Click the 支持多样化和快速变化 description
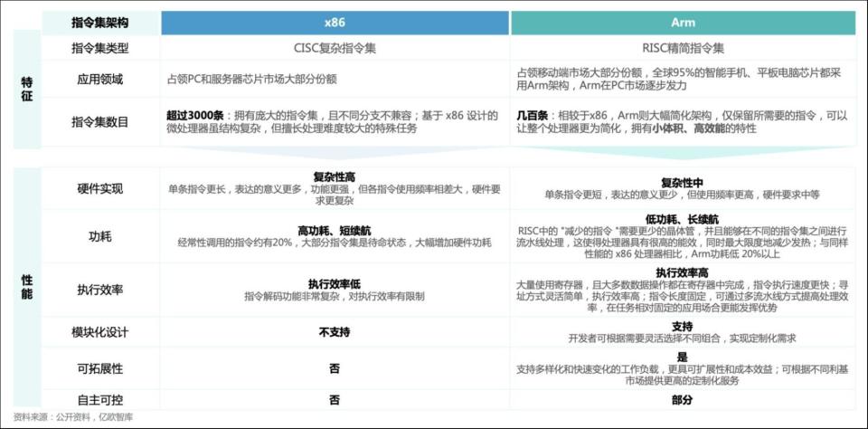Image resolution: width=868 pixels, height=429 pixels. (682, 376)
